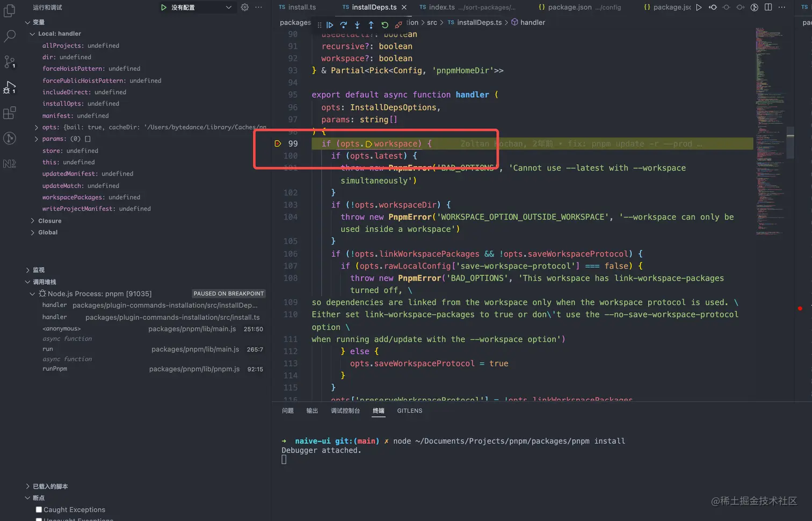
Task: Click in the terminal input area
Action: 284,460
